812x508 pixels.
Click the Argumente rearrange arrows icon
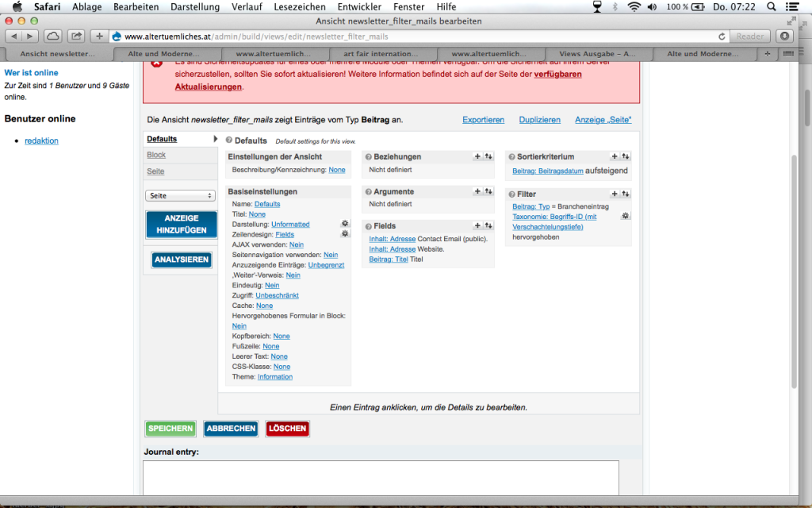pyautogui.click(x=488, y=191)
